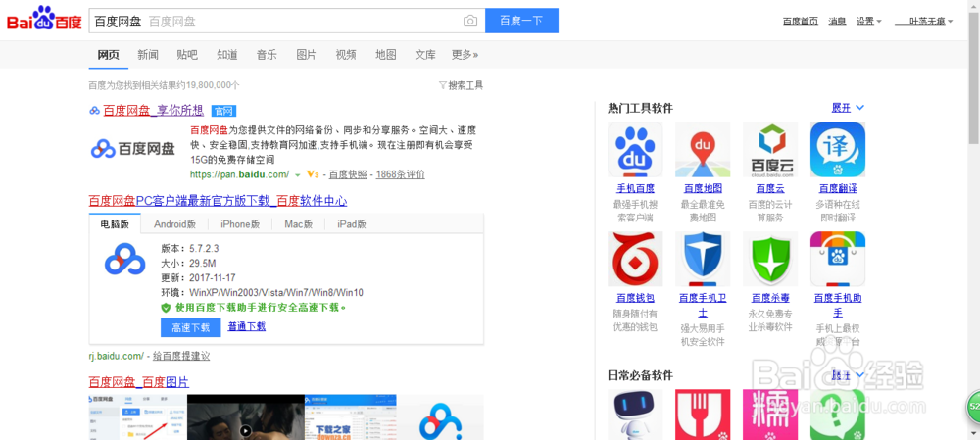Click the green 52 floating circle

point(973,406)
